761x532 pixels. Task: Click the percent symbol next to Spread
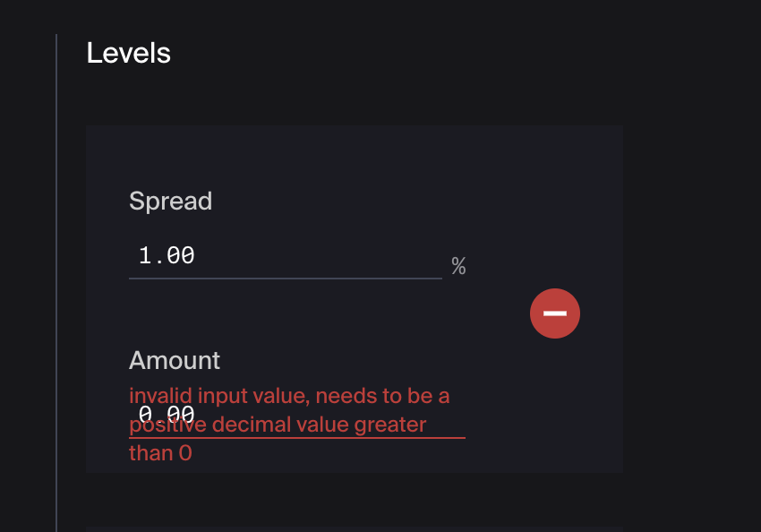[x=458, y=265]
